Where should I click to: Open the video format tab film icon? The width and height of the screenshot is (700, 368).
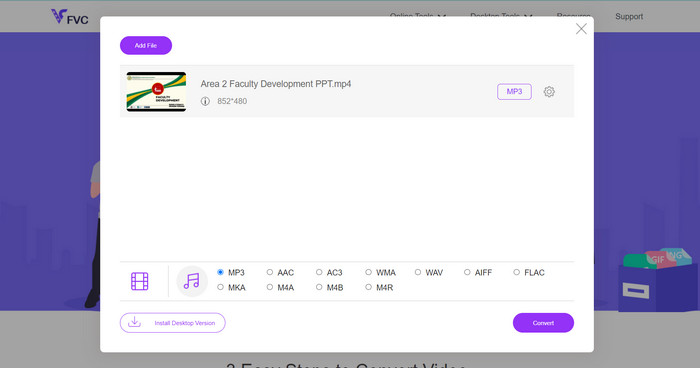click(139, 281)
